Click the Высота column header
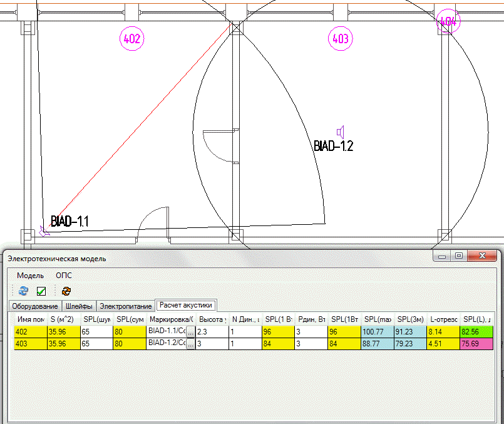This screenshot has height=424, width=504. point(212,319)
